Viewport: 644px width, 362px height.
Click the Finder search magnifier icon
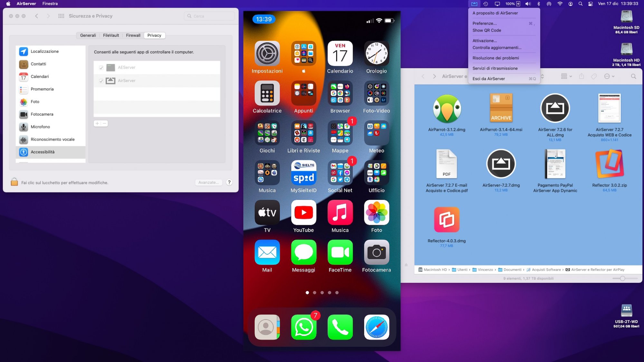coord(633,76)
